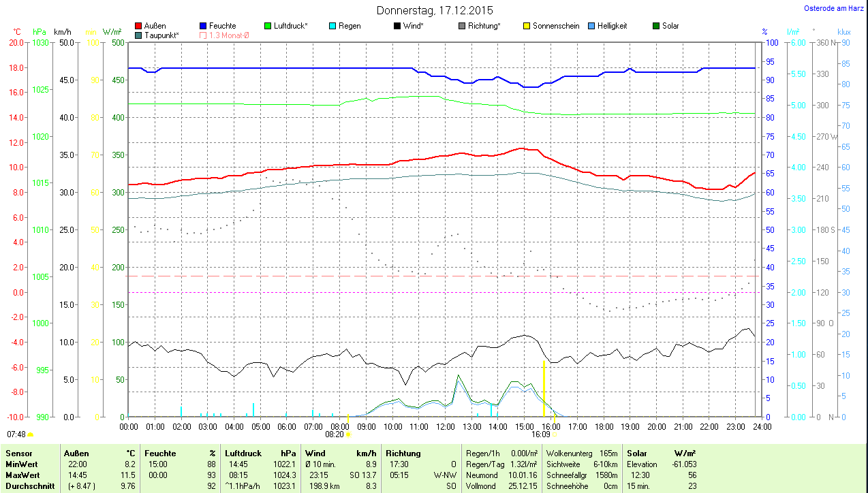Click the Taupunkt legend square

click(139, 35)
